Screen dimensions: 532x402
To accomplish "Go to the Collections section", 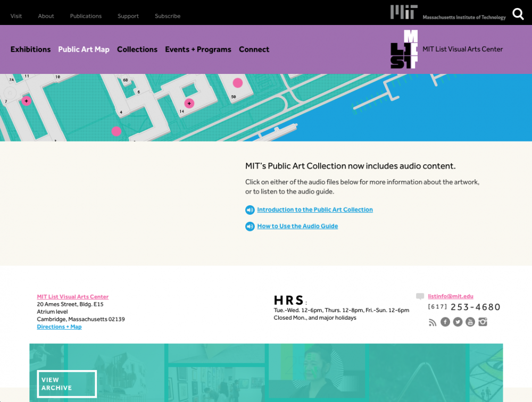I will coord(137,49).
